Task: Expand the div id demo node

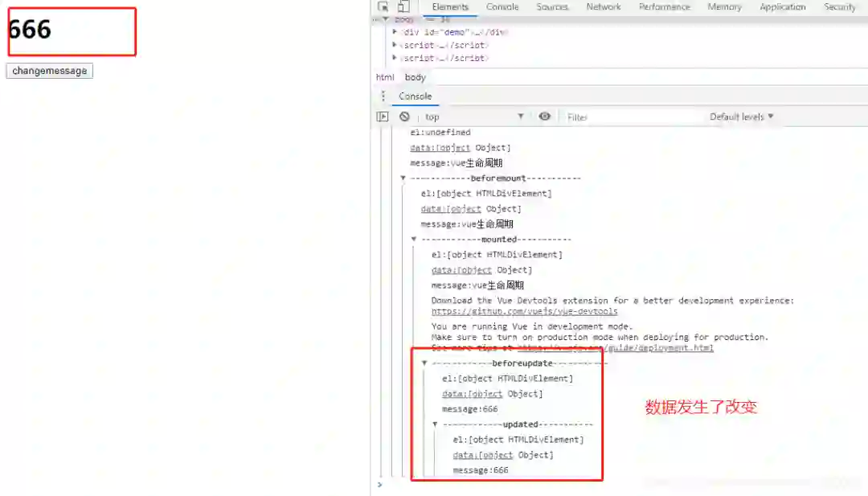Action: [394, 32]
